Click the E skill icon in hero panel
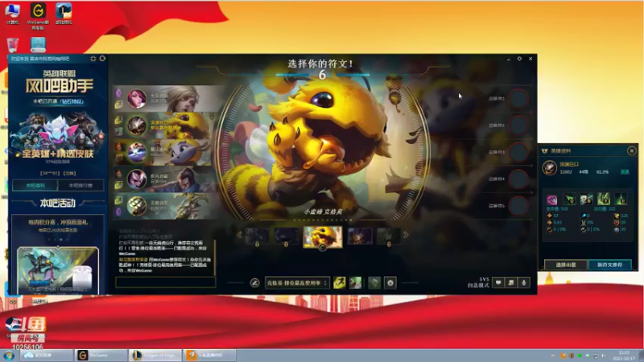Viewport: 644px width, 362px height. point(603,200)
